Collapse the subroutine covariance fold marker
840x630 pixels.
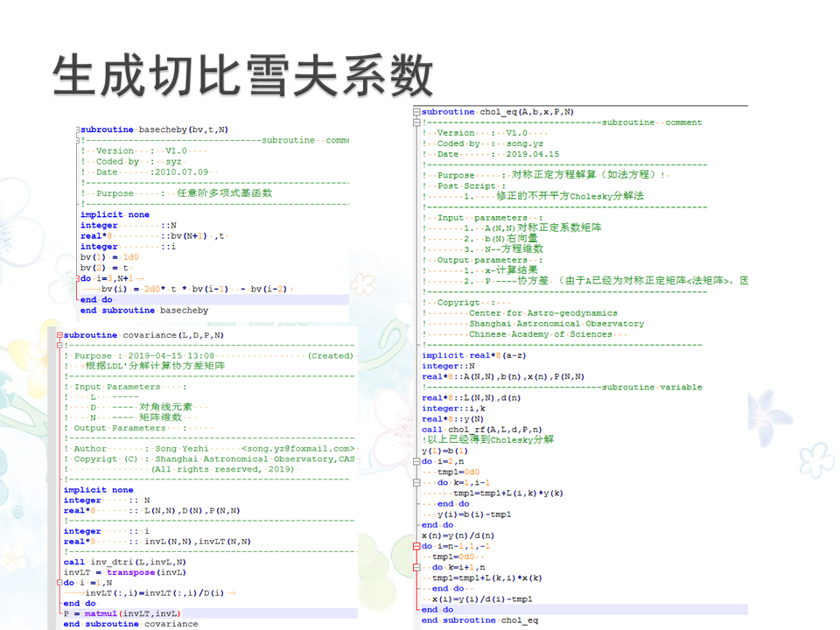(59, 335)
